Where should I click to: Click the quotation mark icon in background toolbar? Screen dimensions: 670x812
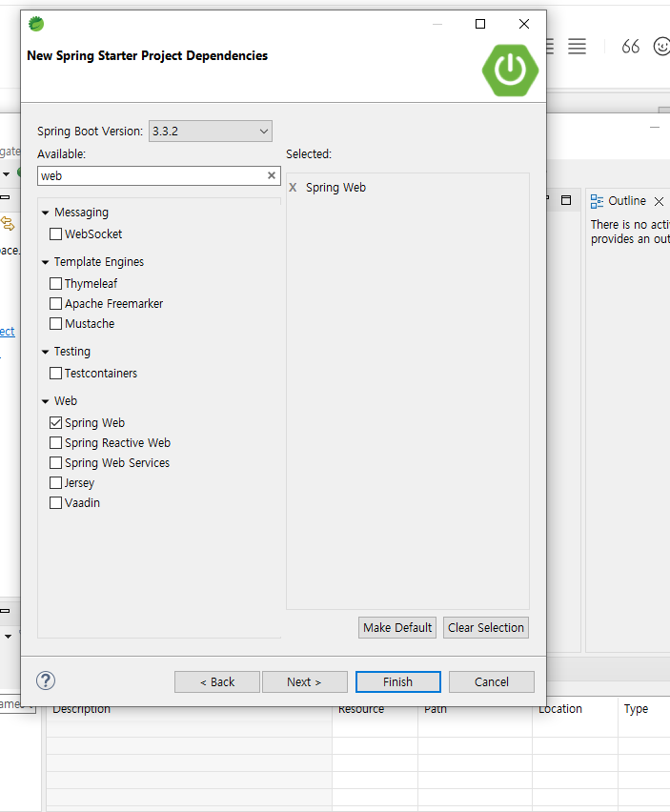click(631, 47)
